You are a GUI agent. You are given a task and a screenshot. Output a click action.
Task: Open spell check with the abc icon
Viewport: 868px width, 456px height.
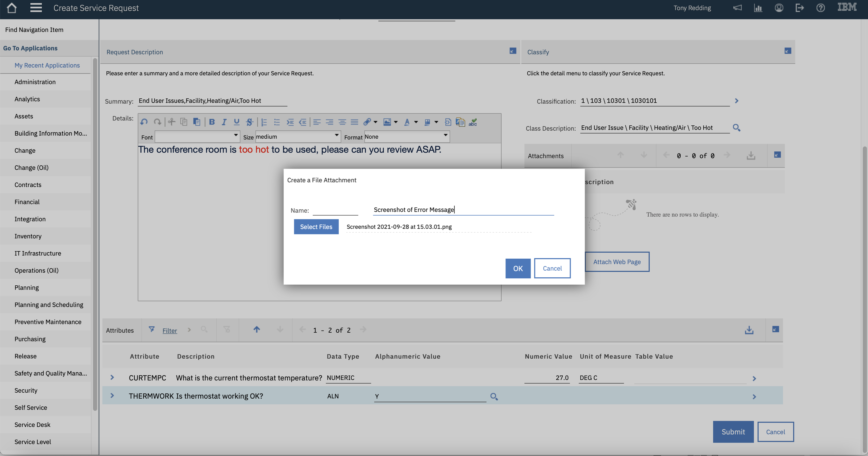click(473, 122)
